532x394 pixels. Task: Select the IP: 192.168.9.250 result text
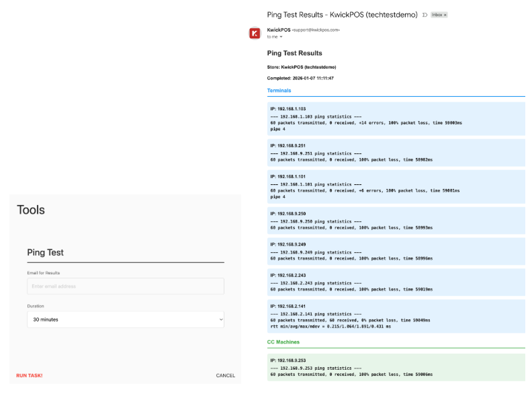tap(288, 214)
